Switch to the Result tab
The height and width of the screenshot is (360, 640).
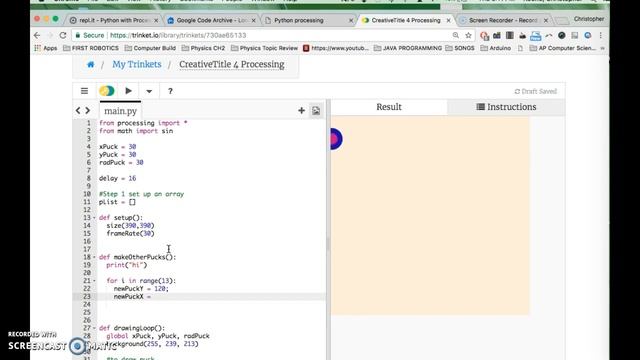click(x=389, y=107)
